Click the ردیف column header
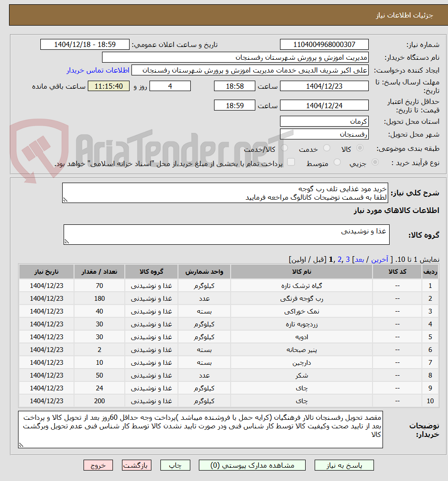Viewport: 448px width, 481px height. 430,271
